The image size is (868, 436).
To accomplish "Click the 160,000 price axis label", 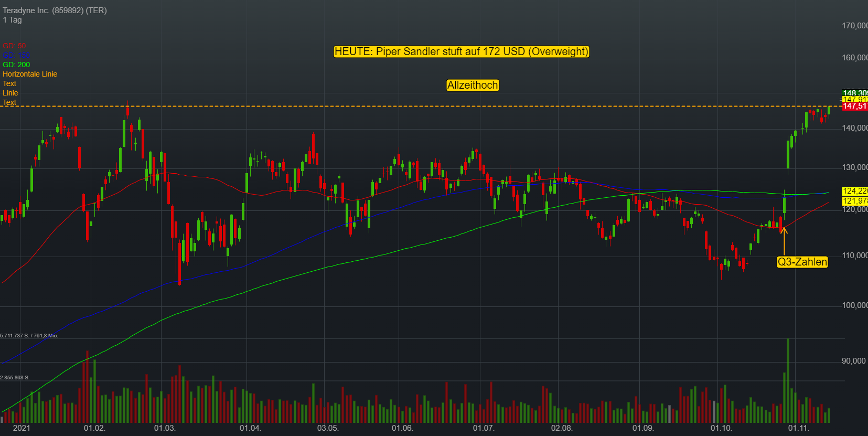I will point(855,58).
